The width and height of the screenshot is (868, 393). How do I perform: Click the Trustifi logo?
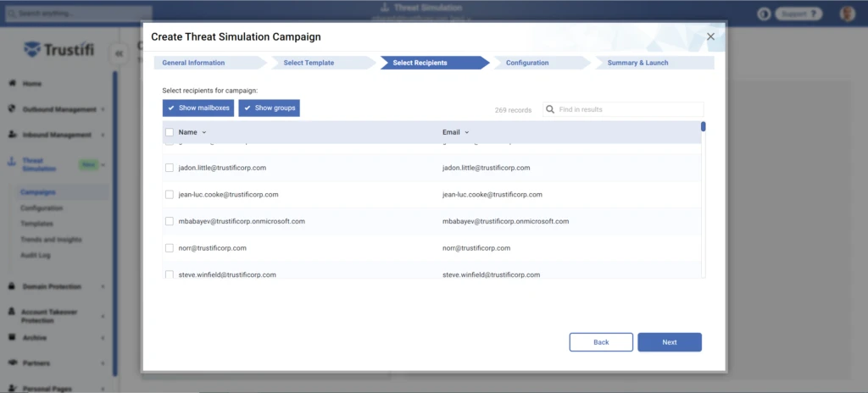point(59,50)
